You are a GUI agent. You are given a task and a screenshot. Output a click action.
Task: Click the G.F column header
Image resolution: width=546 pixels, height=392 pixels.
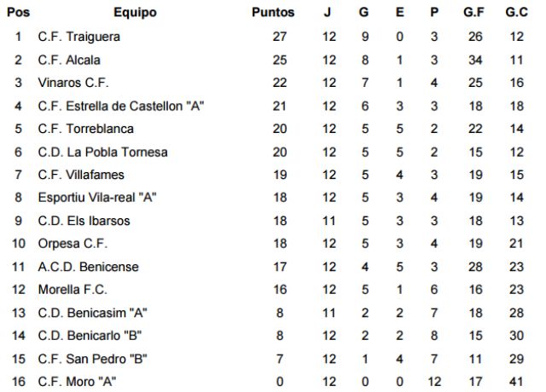tap(473, 13)
